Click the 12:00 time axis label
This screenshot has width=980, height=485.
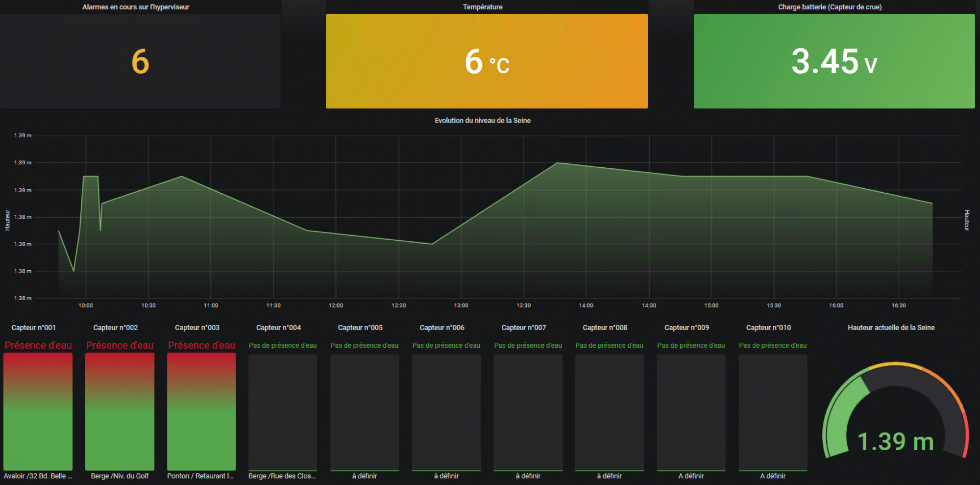[x=336, y=306]
